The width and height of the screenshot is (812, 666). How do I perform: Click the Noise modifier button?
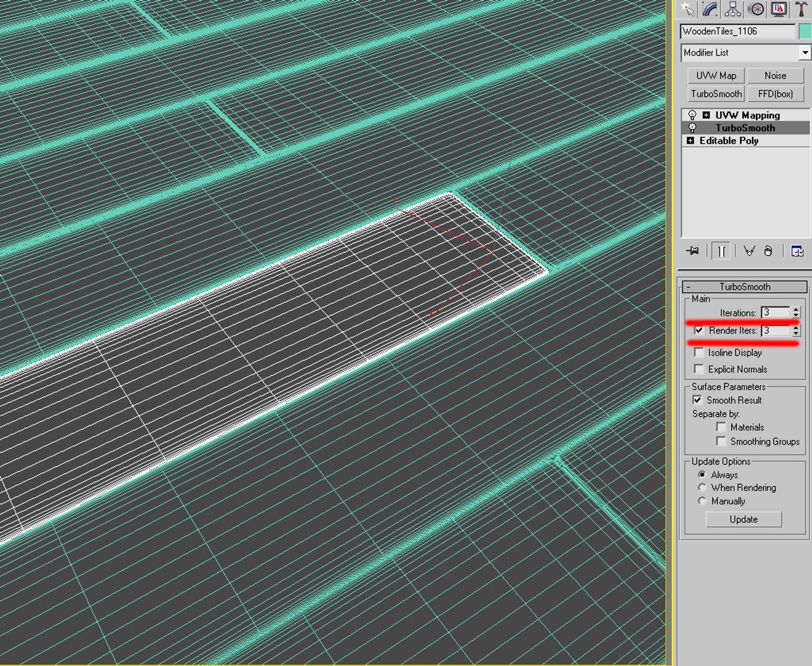[776, 76]
